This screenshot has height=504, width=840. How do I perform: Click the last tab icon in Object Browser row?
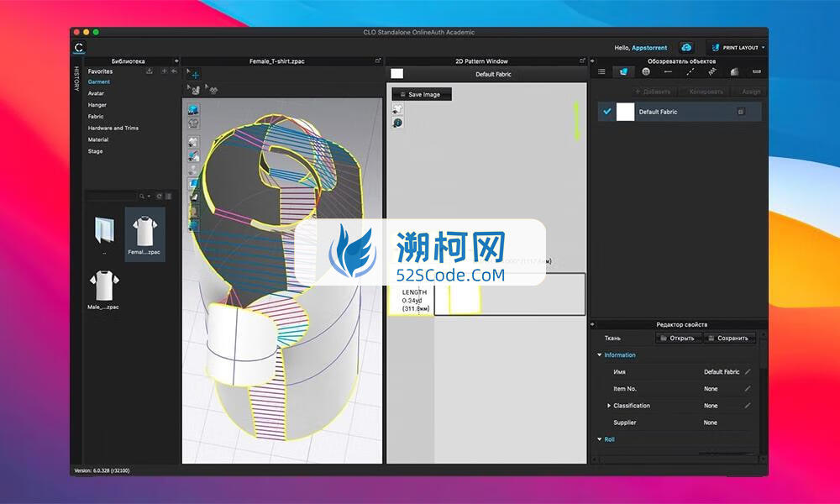click(x=756, y=71)
